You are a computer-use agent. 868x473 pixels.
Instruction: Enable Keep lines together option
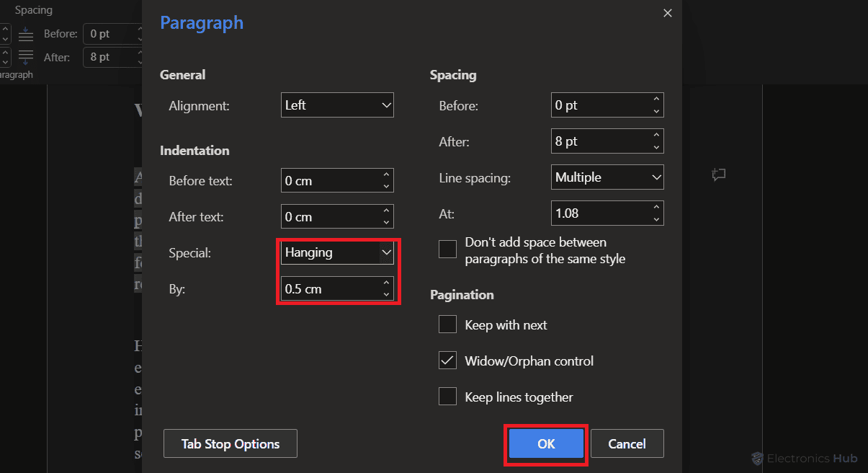[448, 397]
